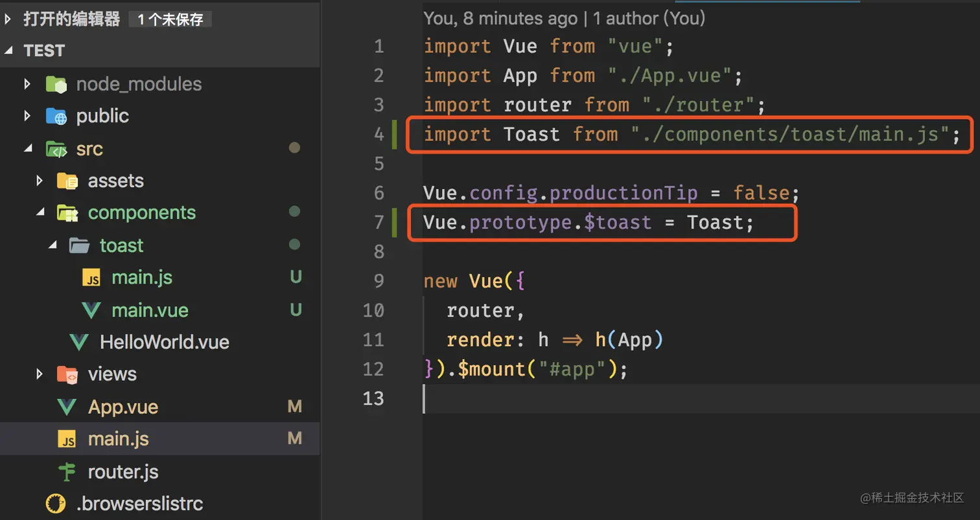Click the JS icon of root main.js

click(x=67, y=439)
